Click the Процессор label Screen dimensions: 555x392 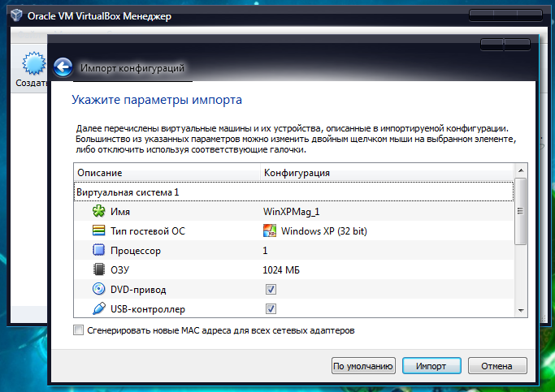(136, 251)
